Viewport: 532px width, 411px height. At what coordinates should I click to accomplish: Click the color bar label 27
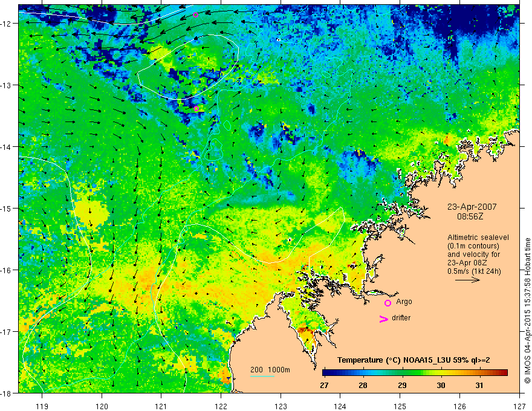pos(324,386)
